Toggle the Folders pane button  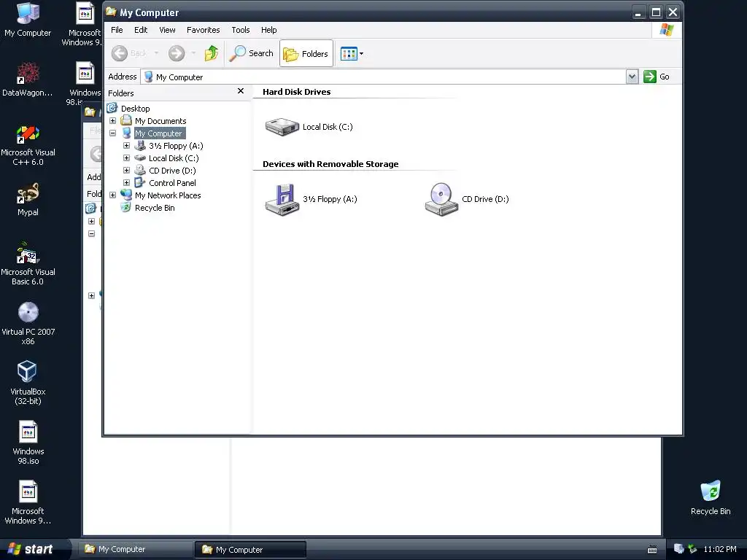pyautogui.click(x=306, y=54)
